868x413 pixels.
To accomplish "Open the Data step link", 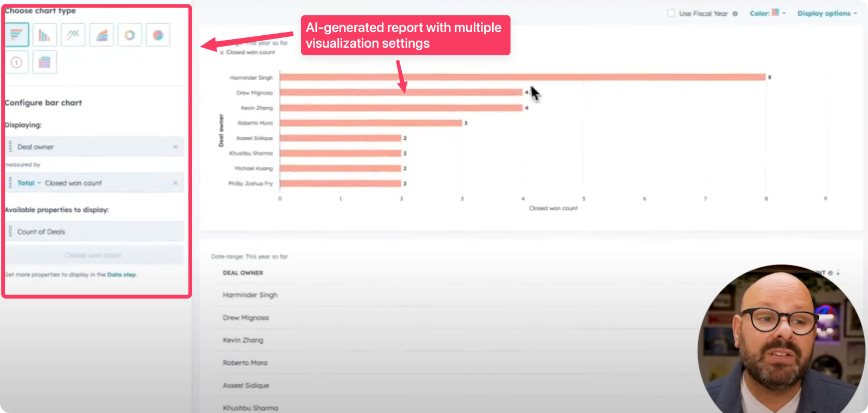I will [121, 275].
